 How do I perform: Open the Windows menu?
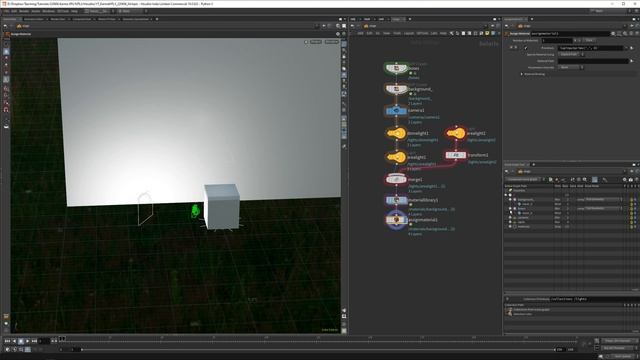click(x=49, y=11)
